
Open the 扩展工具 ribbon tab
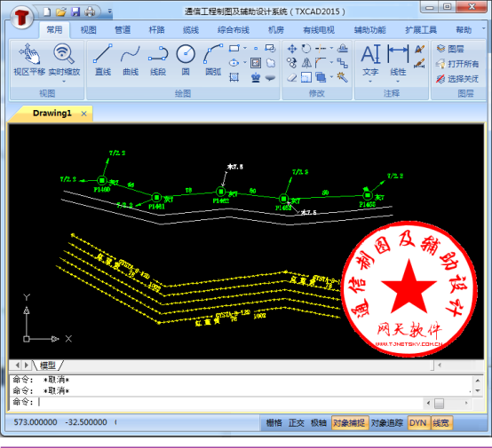(x=421, y=30)
